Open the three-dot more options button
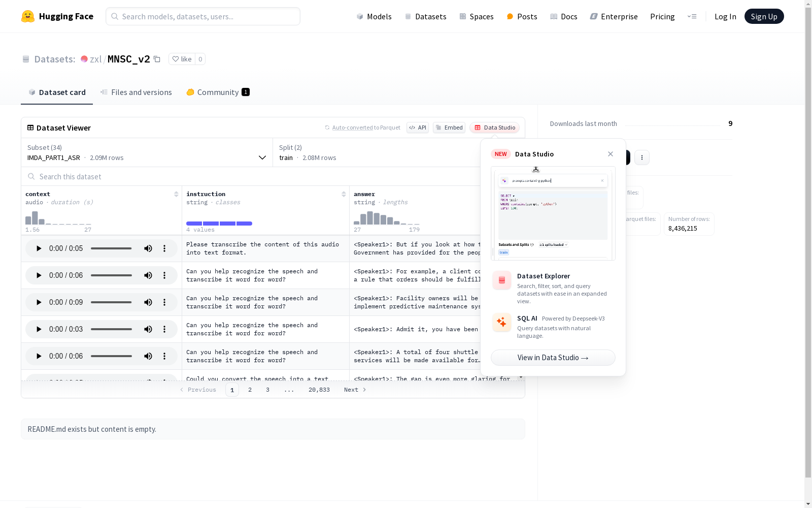 (642, 157)
